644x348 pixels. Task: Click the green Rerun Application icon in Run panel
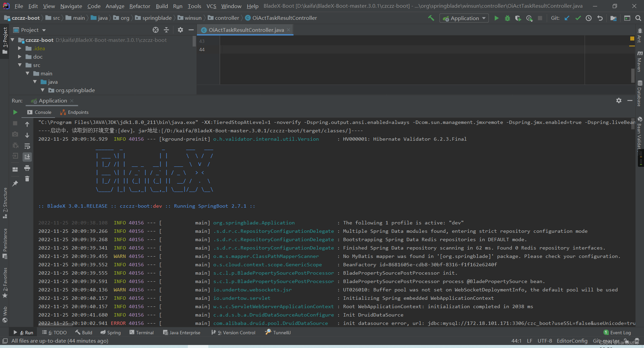[x=15, y=112]
